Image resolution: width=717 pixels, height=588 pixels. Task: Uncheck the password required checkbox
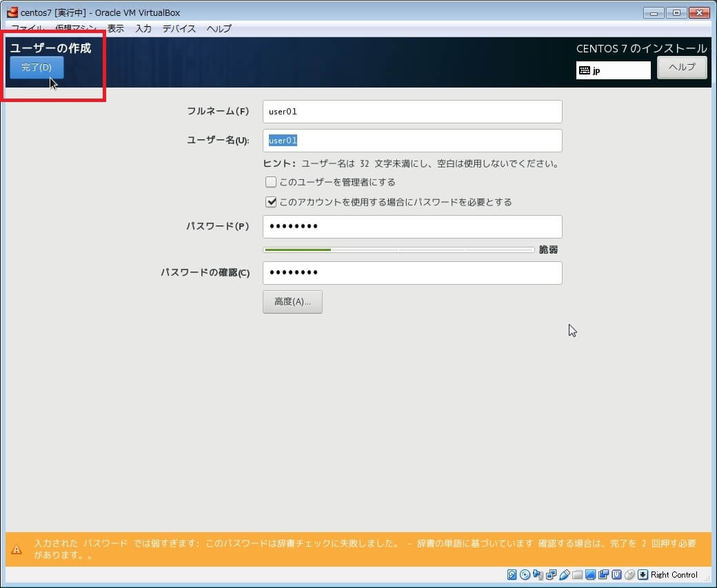coord(271,203)
